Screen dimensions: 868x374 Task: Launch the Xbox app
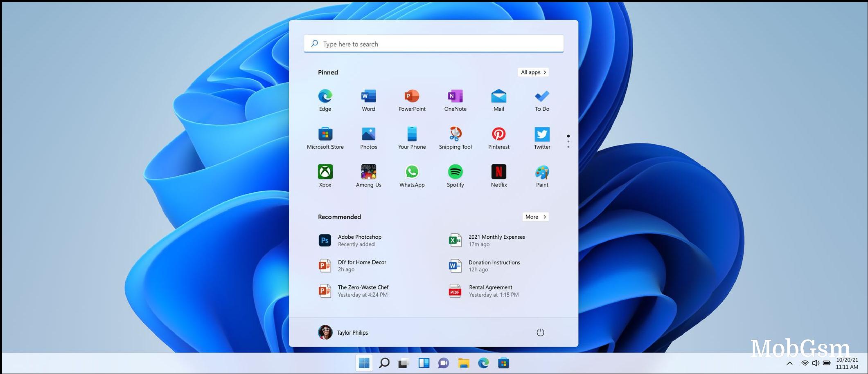coord(325,176)
